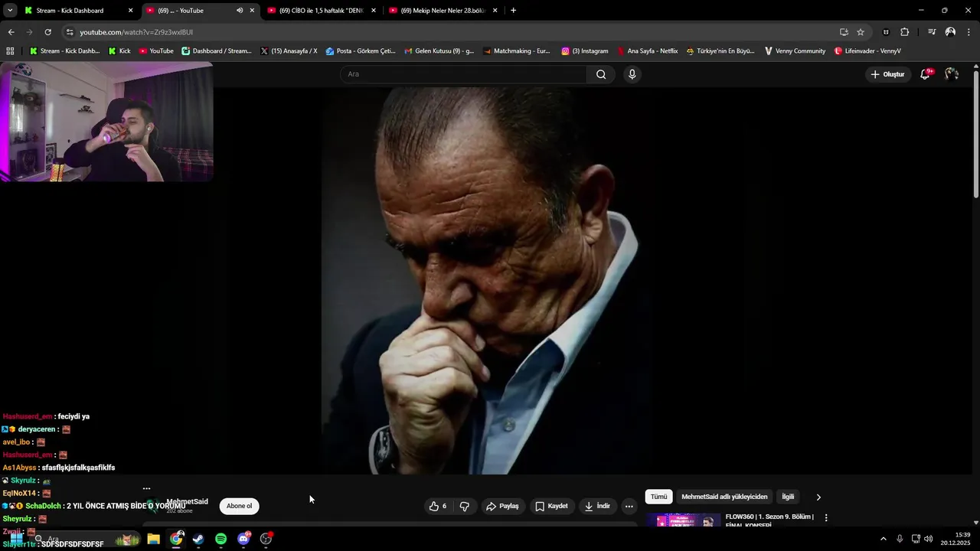This screenshot has height=551, width=980.
Task: Select the YouTube tab currently playing audio
Action: pyautogui.click(x=201, y=11)
